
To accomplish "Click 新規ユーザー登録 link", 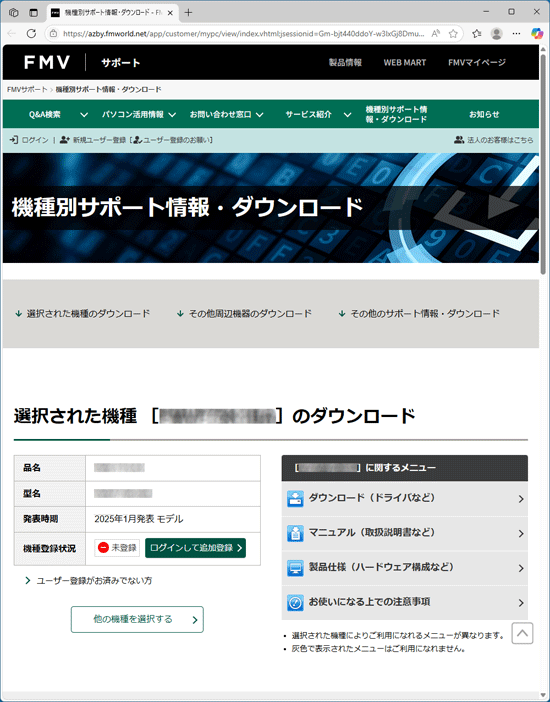I will point(99,140).
